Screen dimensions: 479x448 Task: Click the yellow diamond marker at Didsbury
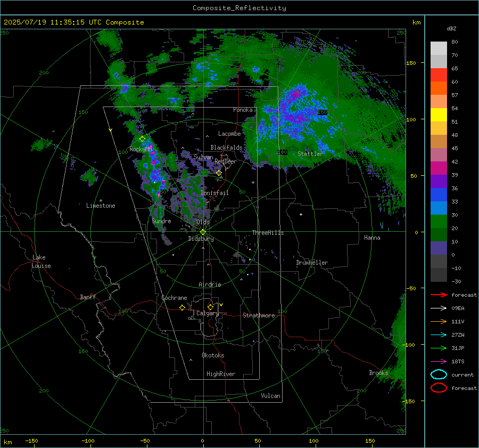[203, 232]
